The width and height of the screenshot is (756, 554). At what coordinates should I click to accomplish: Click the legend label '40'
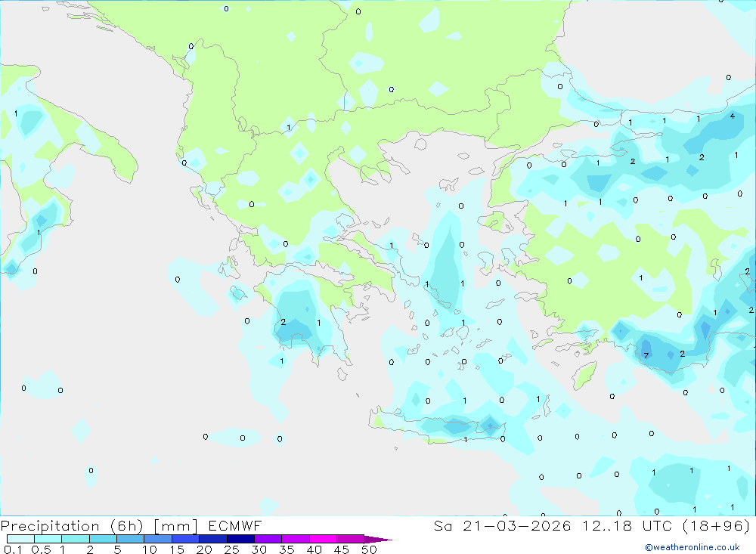click(x=314, y=549)
